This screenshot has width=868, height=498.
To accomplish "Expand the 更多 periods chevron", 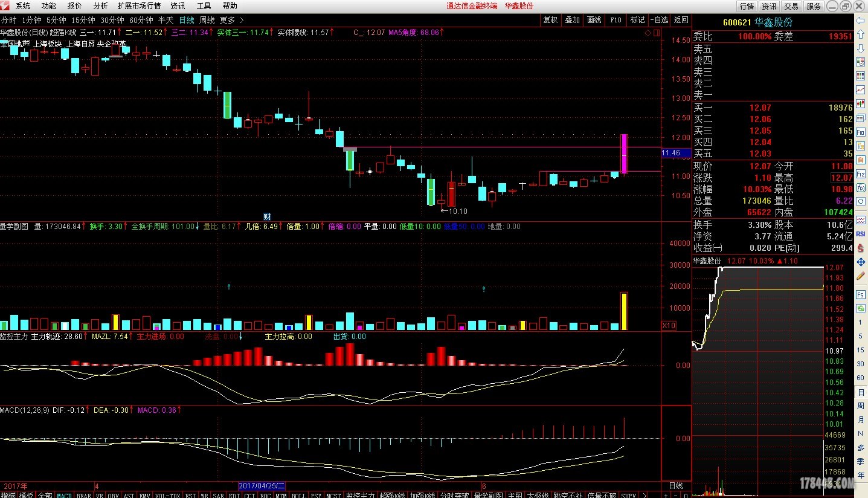I will [242, 20].
